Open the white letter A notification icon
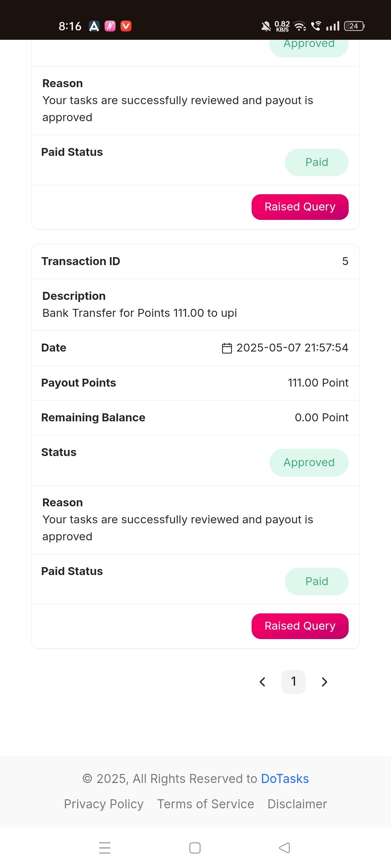The height and width of the screenshot is (868, 391). pyautogui.click(x=94, y=26)
